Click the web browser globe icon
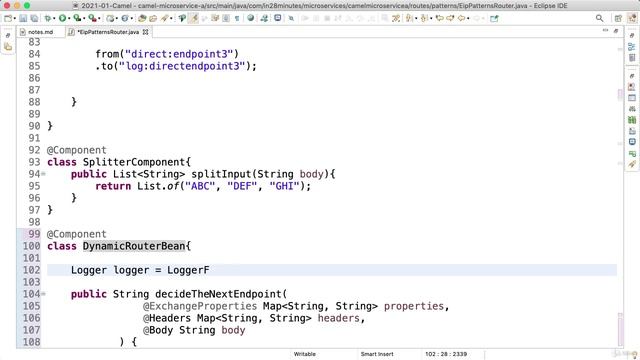Screen dimensions: 640x360 (251, 18)
